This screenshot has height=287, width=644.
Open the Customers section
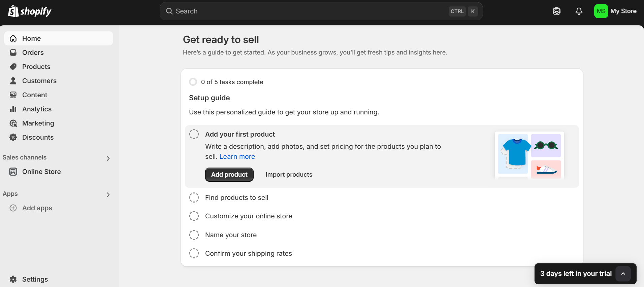pos(39,81)
